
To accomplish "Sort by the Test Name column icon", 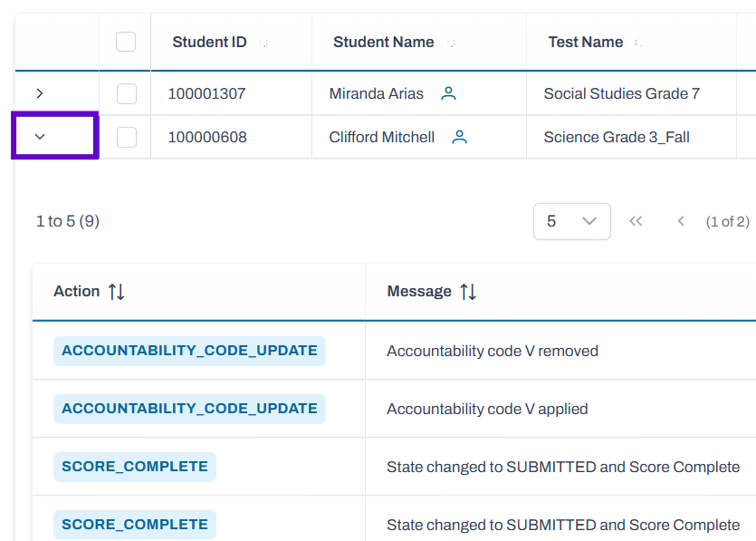I will coord(639,43).
